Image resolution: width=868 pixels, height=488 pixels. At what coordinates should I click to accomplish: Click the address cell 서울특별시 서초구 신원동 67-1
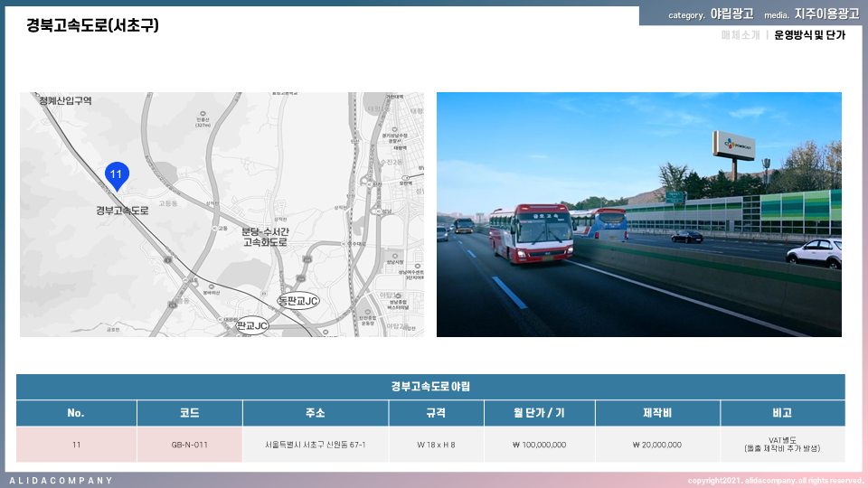click(316, 445)
